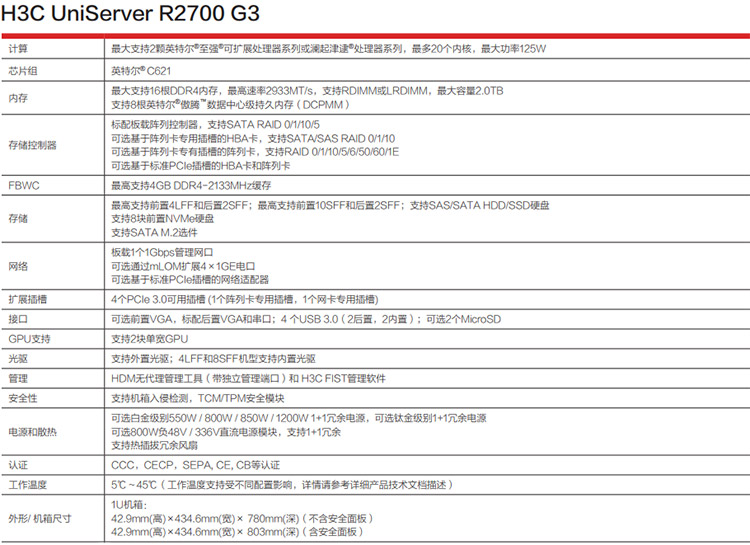The image size is (750, 545).
Task: Click the 存储控制器 row label
Action: (x=32, y=145)
